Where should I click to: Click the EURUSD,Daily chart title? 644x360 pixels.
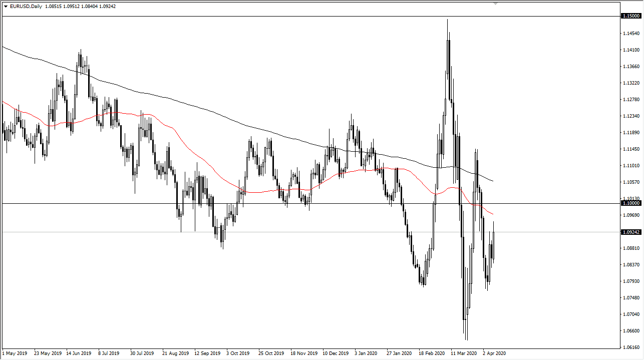(26, 7)
